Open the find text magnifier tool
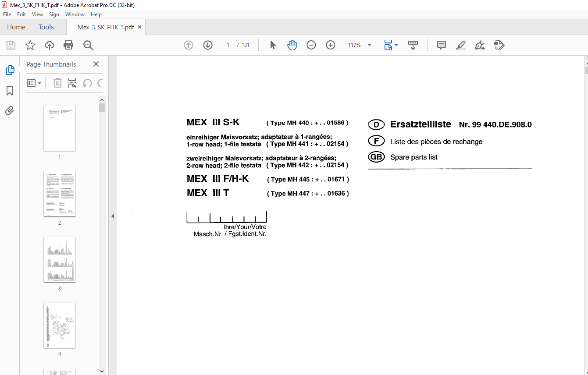 (x=88, y=45)
